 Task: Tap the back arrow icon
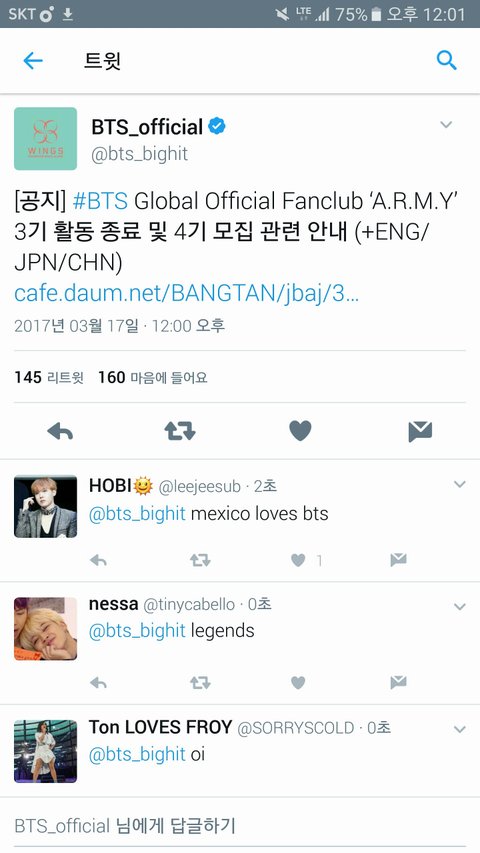[x=33, y=60]
